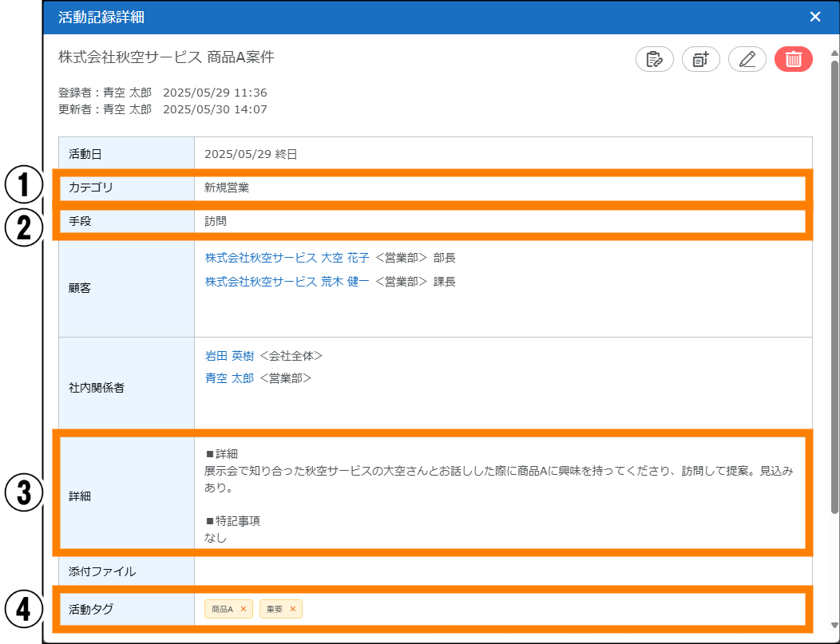Click the 商品A tag label
Viewport: 840px width, 644px height.
click(221, 610)
